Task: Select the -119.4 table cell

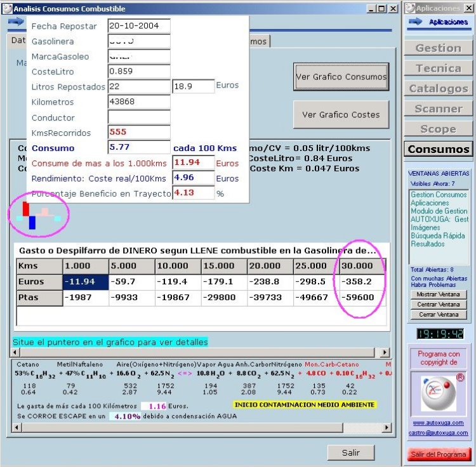Action: tap(178, 282)
